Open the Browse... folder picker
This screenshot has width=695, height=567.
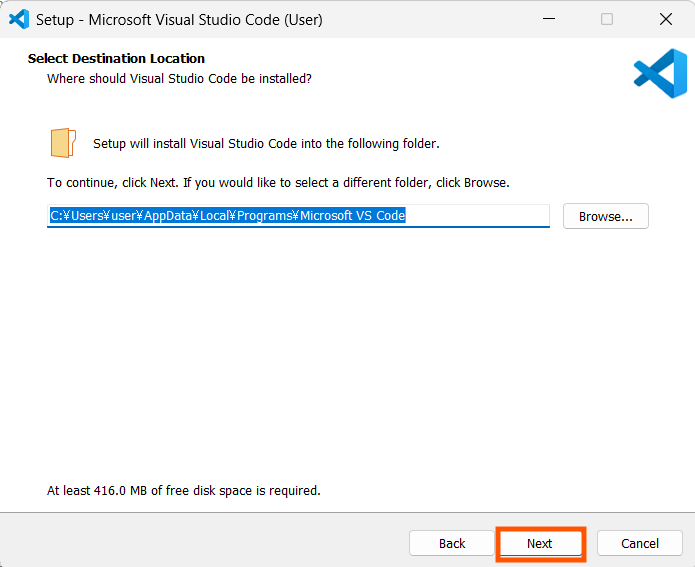click(x=606, y=216)
